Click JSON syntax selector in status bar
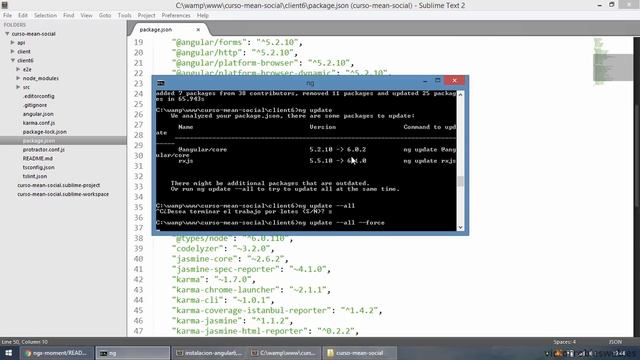640x360 pixels. [615, 342]
